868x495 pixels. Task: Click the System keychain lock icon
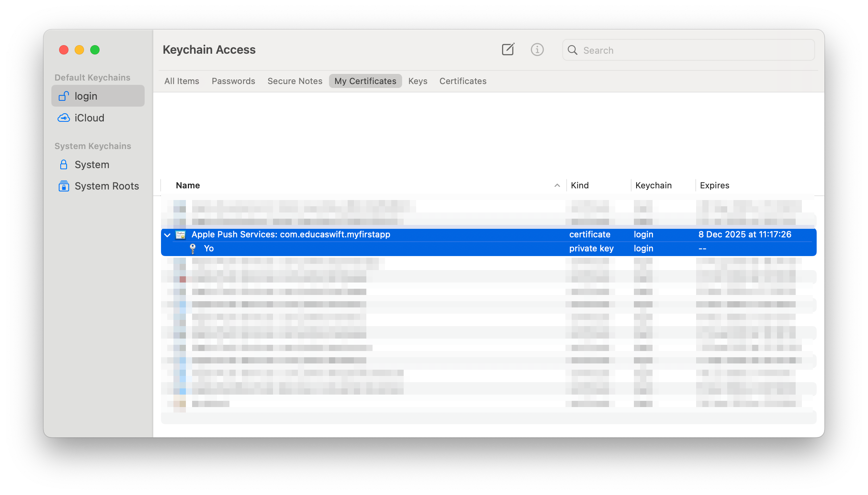point(63,165)
